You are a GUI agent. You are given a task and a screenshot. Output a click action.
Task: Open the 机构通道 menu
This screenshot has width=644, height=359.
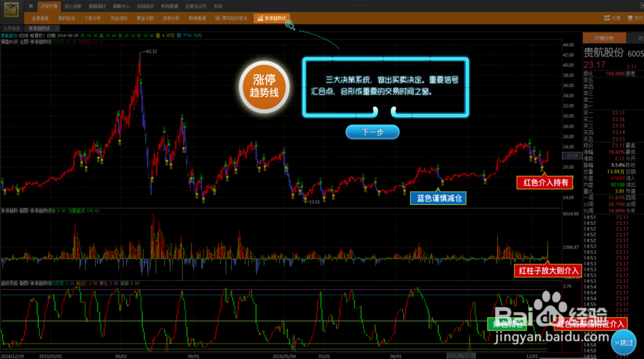point(169,6)
